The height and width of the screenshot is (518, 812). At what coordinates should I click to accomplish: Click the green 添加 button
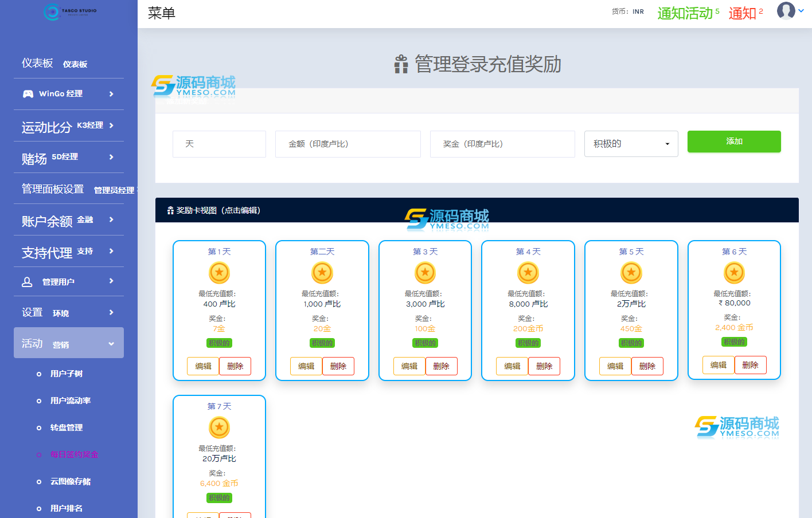click(734, 142)
